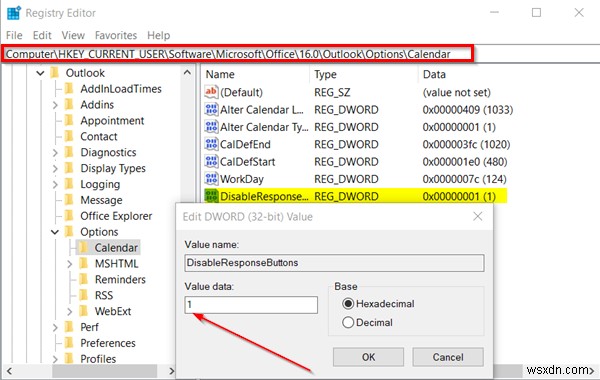Select the WorkDay DWORD icon

click(x=211, y=179)
